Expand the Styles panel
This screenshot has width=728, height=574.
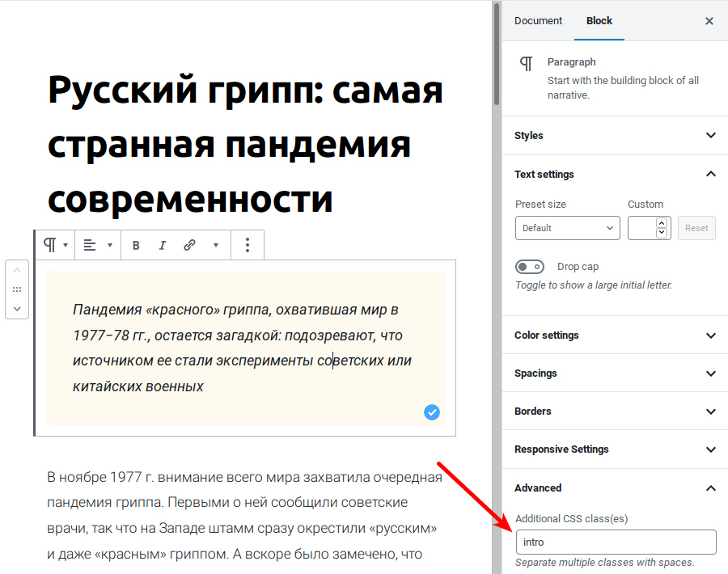click(x=615, y=136)
